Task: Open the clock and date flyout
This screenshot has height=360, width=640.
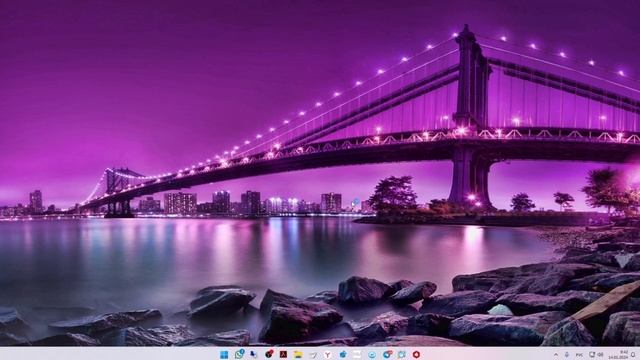Action: click(618, 355)
